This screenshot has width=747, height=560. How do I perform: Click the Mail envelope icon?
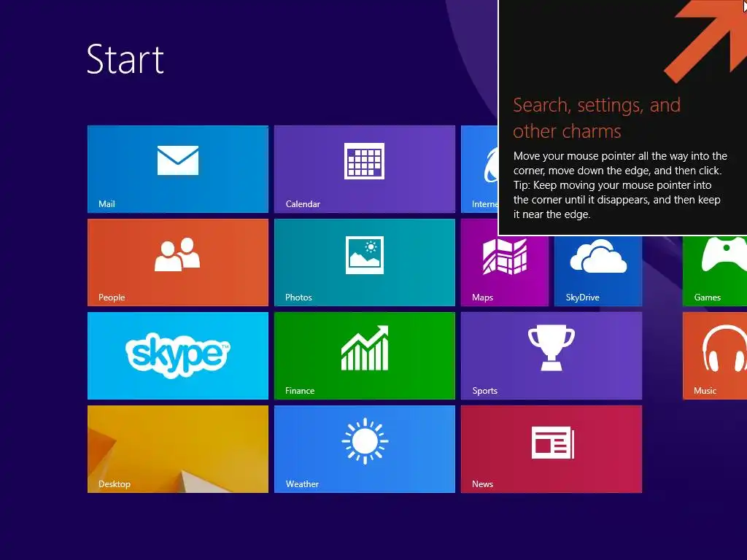pyautogui.click(x=178, y=160)
